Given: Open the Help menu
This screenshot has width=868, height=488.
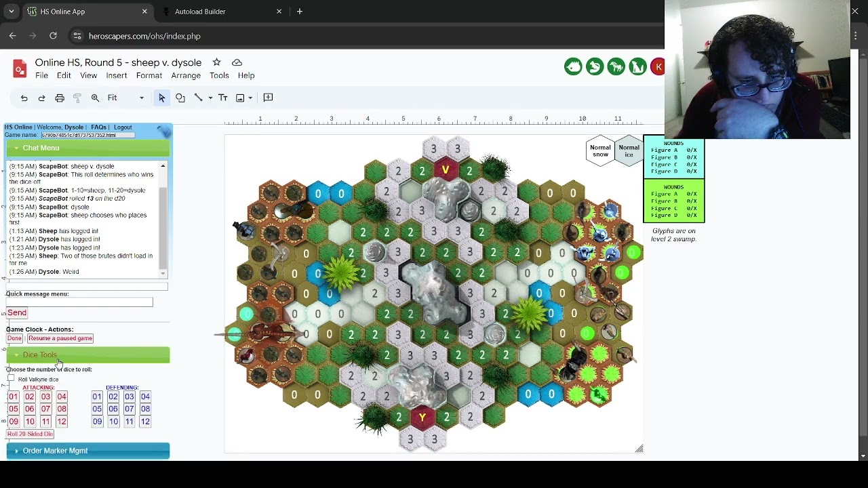Looking at the screenshot, I should (x=246, y=76).
